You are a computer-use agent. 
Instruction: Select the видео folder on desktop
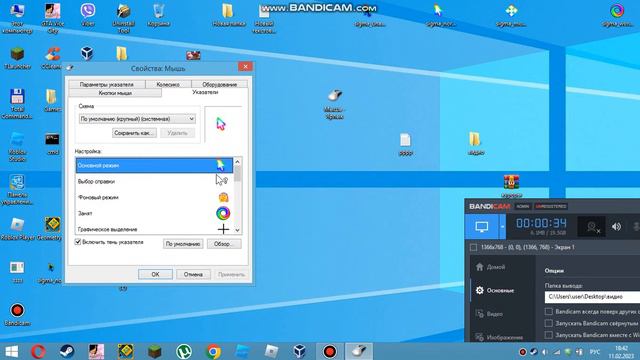[x=476, y=143]
